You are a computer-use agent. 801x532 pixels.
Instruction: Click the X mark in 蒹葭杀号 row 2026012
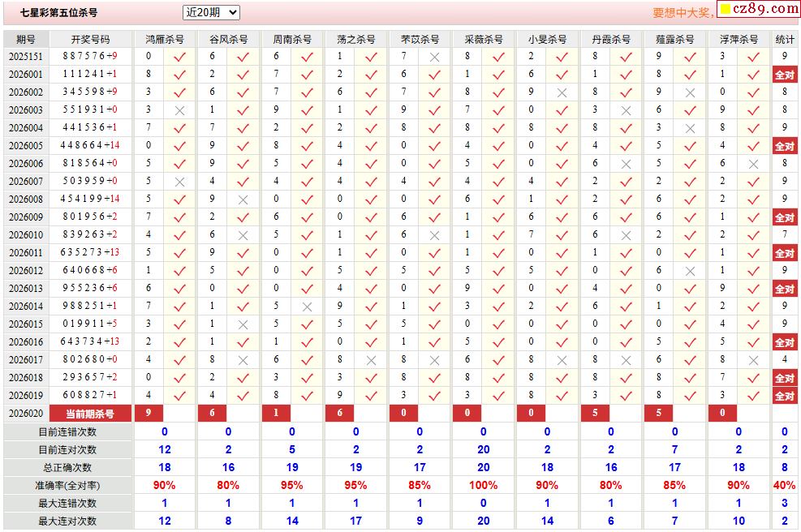690,271
